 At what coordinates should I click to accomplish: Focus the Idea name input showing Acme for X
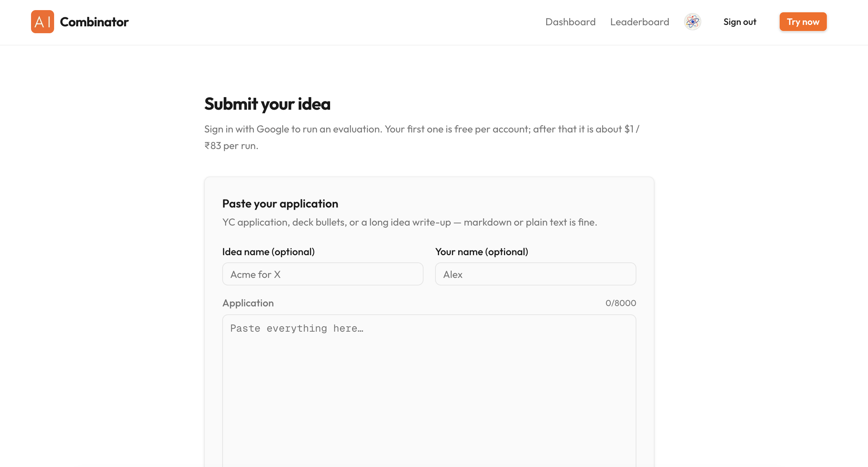pyautogui.click(x=323, y=274)
